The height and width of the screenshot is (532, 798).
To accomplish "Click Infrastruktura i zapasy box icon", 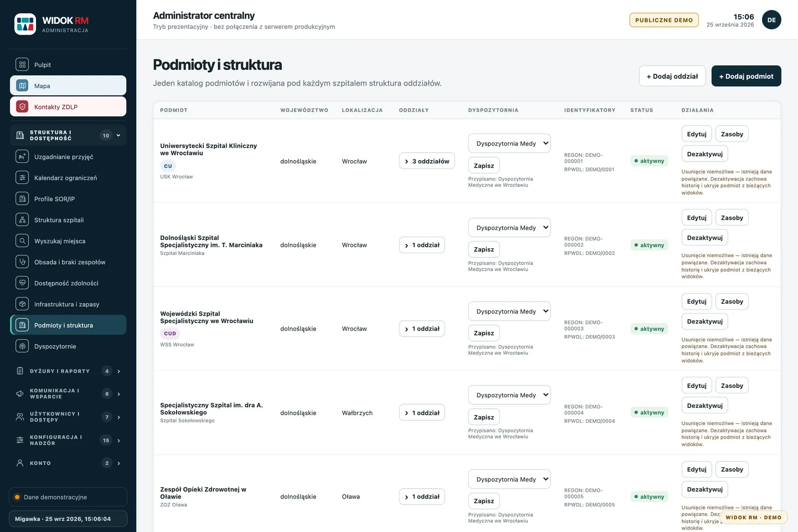I will [22, 304].
